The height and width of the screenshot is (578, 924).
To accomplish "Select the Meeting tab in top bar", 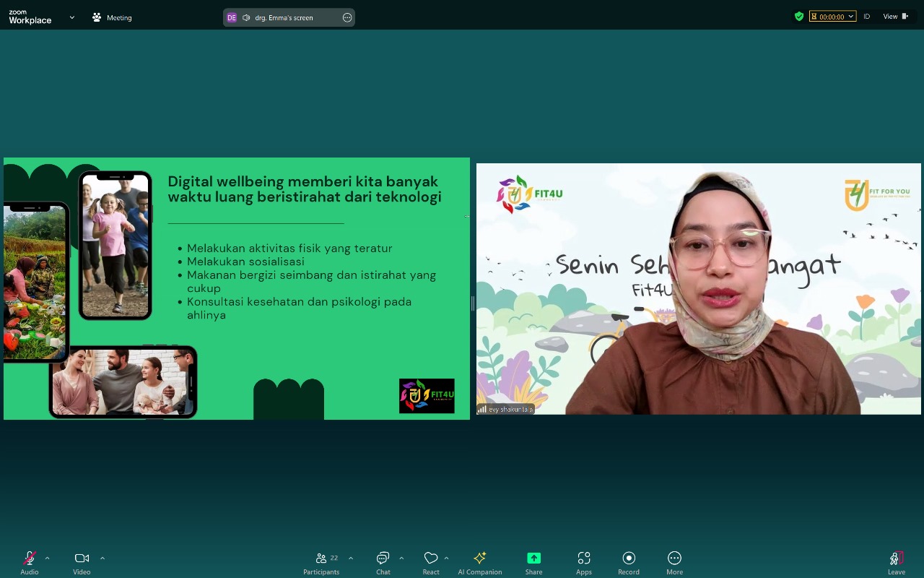I will 112,17.
